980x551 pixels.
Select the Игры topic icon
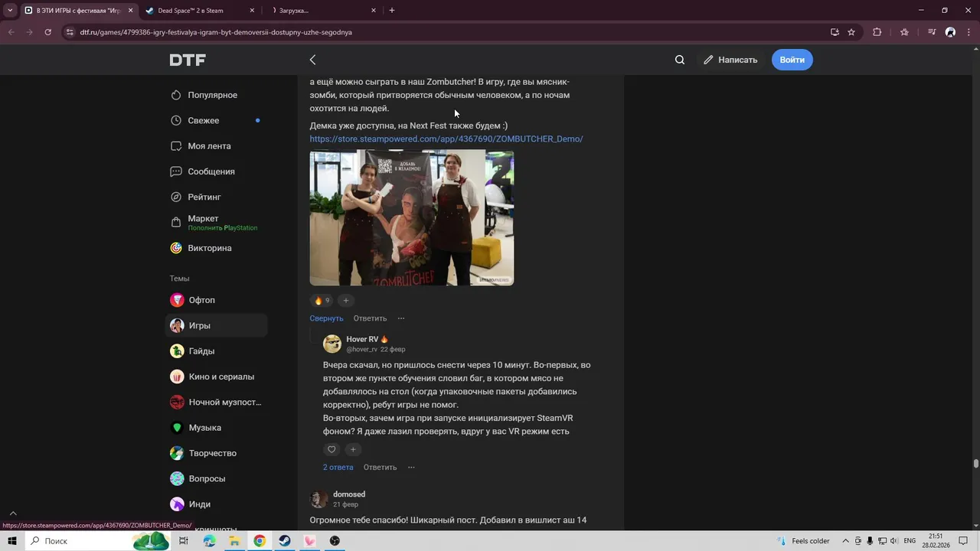177,325
